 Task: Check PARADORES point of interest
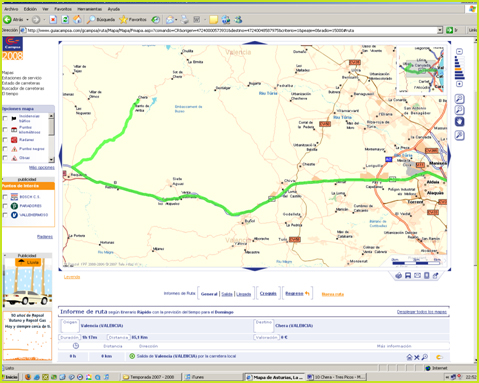coord(5,206)
